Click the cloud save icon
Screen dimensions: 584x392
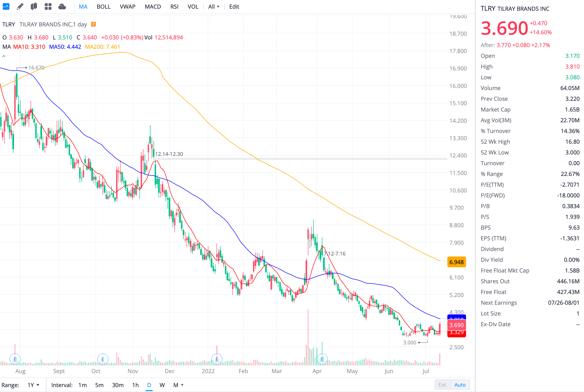[62, 7]
